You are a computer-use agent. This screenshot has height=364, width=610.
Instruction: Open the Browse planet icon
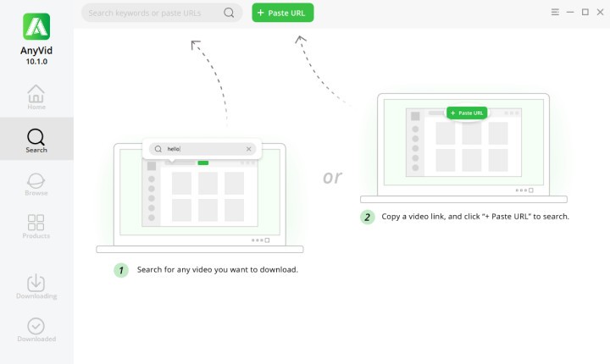click(36, 180)
